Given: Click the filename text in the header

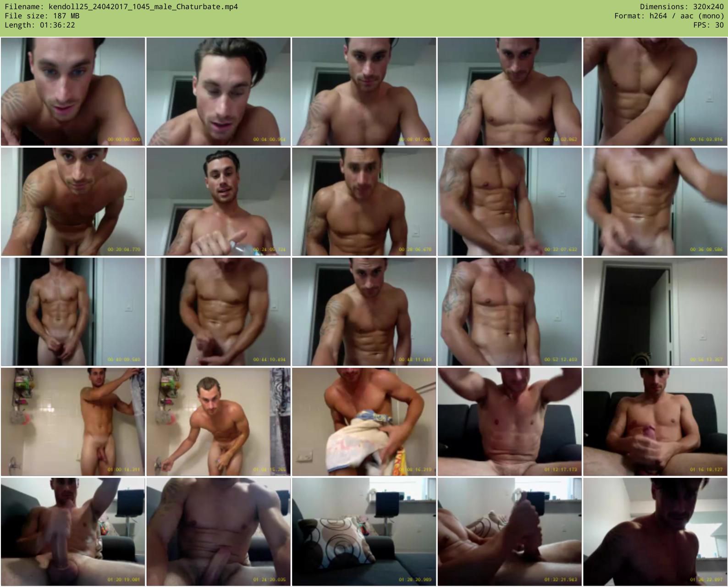Looking at the screenshot, I should coord(121,7).
